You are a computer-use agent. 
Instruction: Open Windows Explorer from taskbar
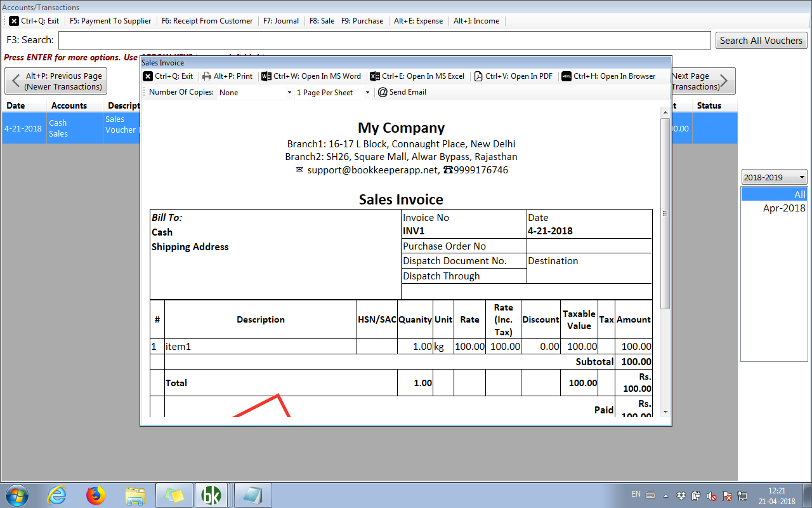(135, 495)
